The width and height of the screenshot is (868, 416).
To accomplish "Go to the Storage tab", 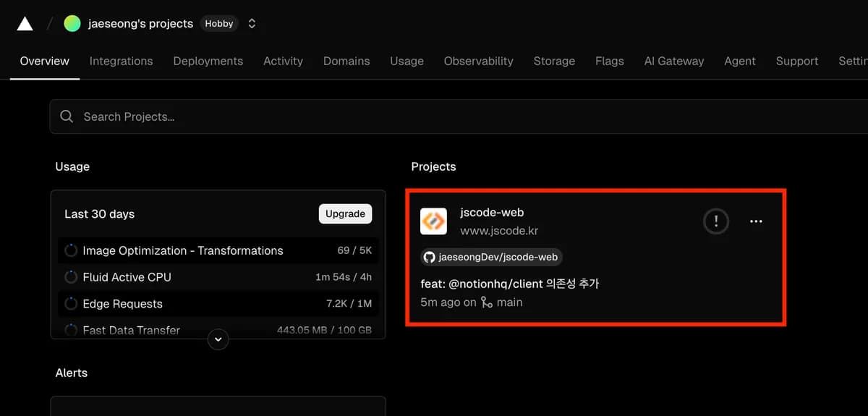I will pos(554,61).
